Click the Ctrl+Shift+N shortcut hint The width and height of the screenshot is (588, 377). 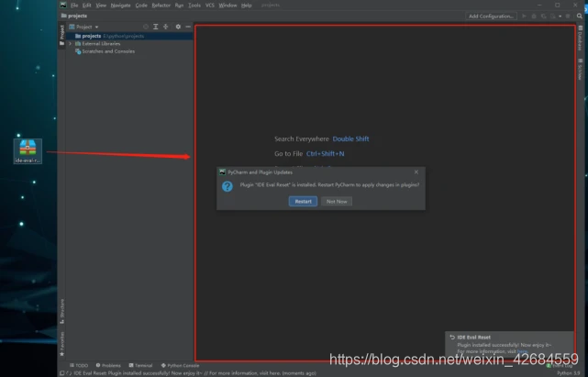point(325,154)
